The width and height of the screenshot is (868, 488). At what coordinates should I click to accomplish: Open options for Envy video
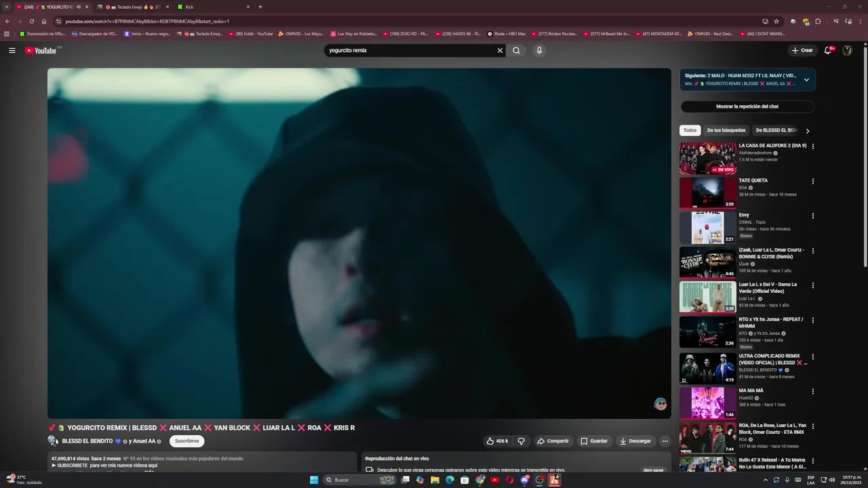click(812, 216)
